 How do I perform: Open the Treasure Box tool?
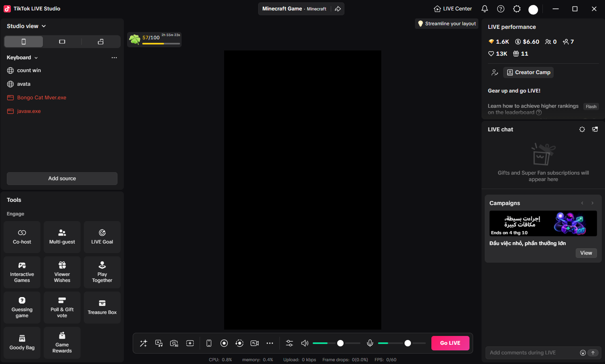tap(102, 308)
